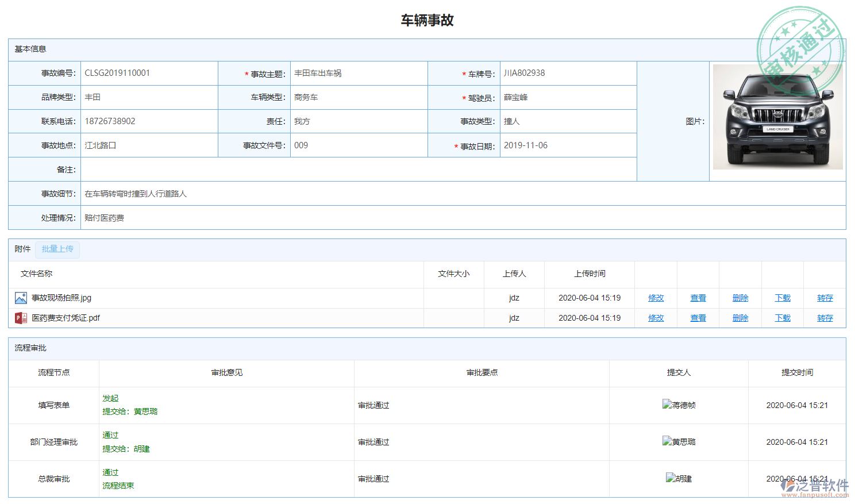This screenshot has width=855, height=504.
Task: Open the 医药费支付凭证.pdf file name
Action: click(x=66, y=318)
